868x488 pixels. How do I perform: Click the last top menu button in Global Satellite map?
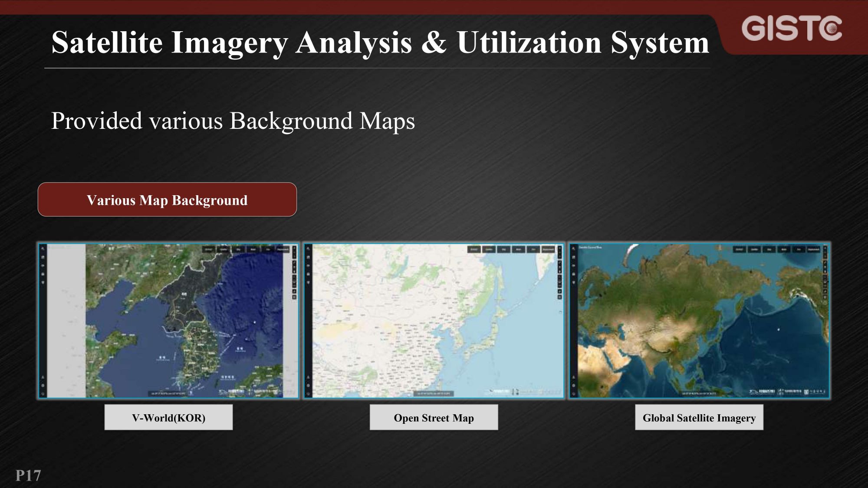[x=814, y=249]
